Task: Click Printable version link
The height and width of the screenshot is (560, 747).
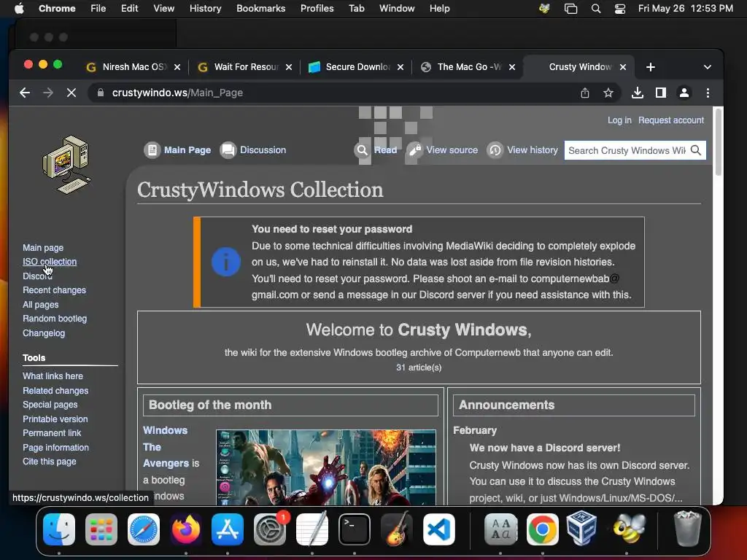Action: [55, 419]
